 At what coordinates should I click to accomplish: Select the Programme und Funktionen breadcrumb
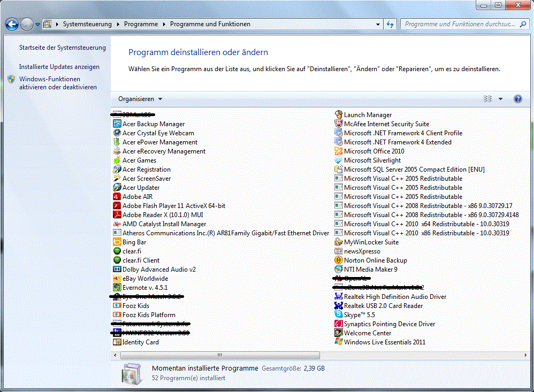210,24
